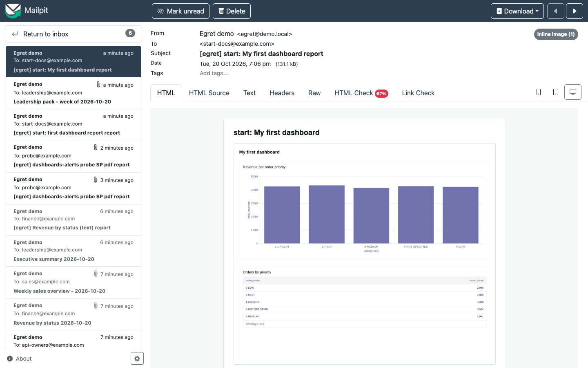This screenshot has height=368, width=588.
Task: Show the Inline image (1) attachment badge
Action: point(556,34)
